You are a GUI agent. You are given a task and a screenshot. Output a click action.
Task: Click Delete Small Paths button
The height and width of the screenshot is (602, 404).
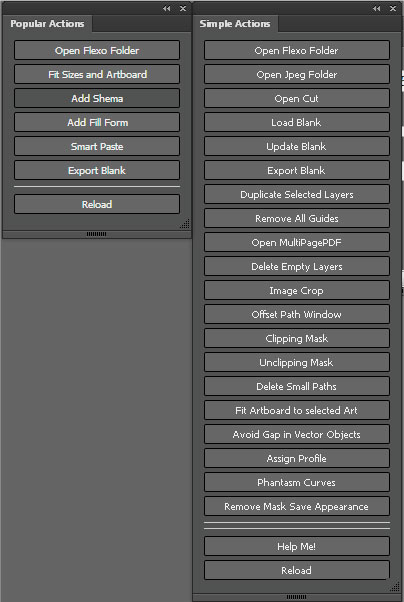297,386
